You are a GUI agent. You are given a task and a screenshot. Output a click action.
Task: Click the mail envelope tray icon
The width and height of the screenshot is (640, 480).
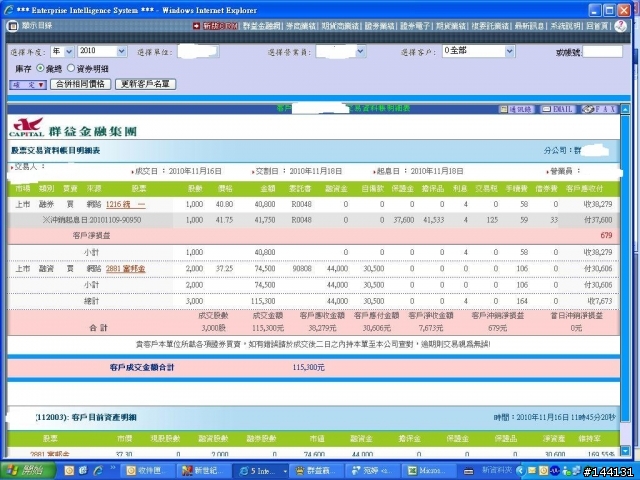click(x=532, y=471)
